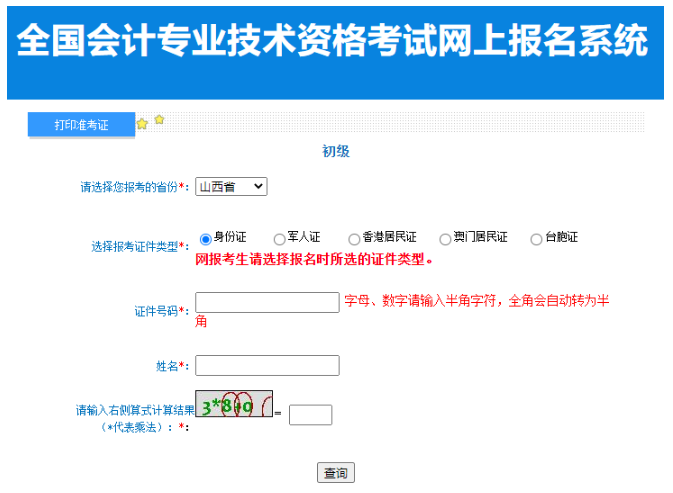Click the 选择报考证件类型 label

(140, 246)
